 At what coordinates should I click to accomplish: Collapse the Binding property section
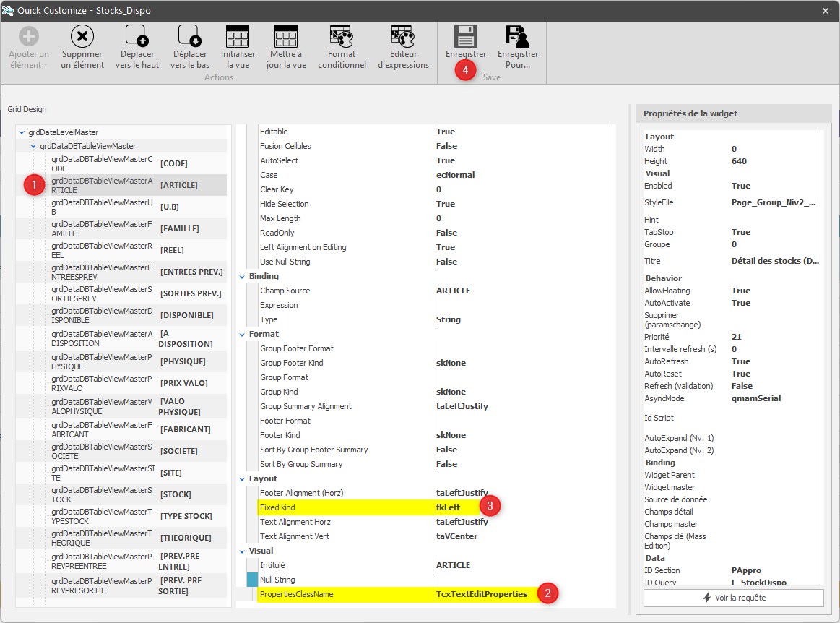pos(242,276)
